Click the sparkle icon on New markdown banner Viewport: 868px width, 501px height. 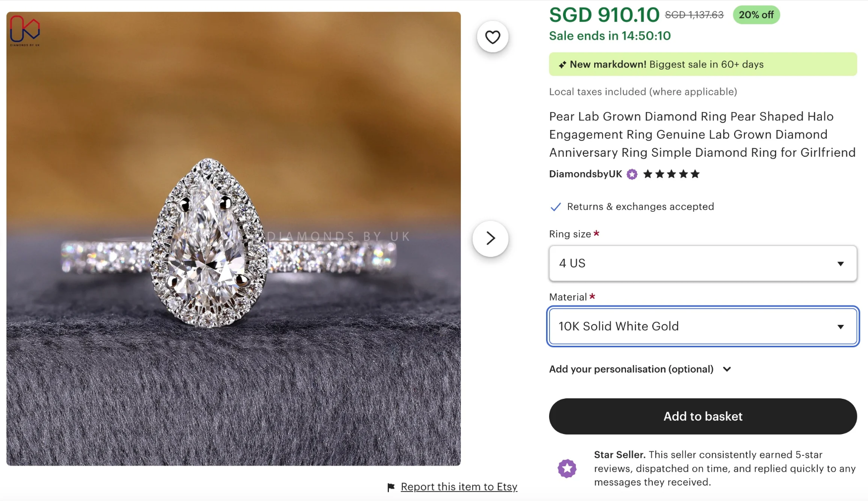click(562, 65)
